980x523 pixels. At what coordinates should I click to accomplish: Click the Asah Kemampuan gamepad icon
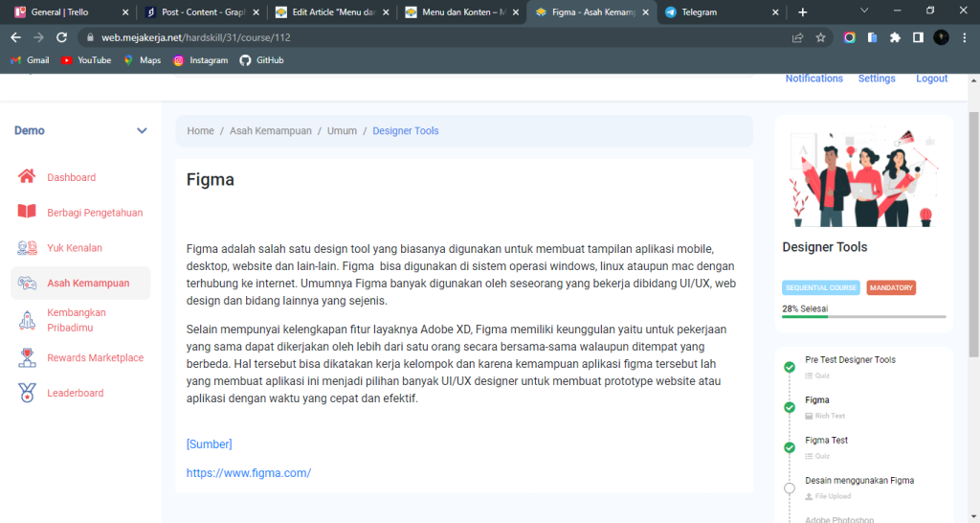pyautogui.click(x=27, y=283)
